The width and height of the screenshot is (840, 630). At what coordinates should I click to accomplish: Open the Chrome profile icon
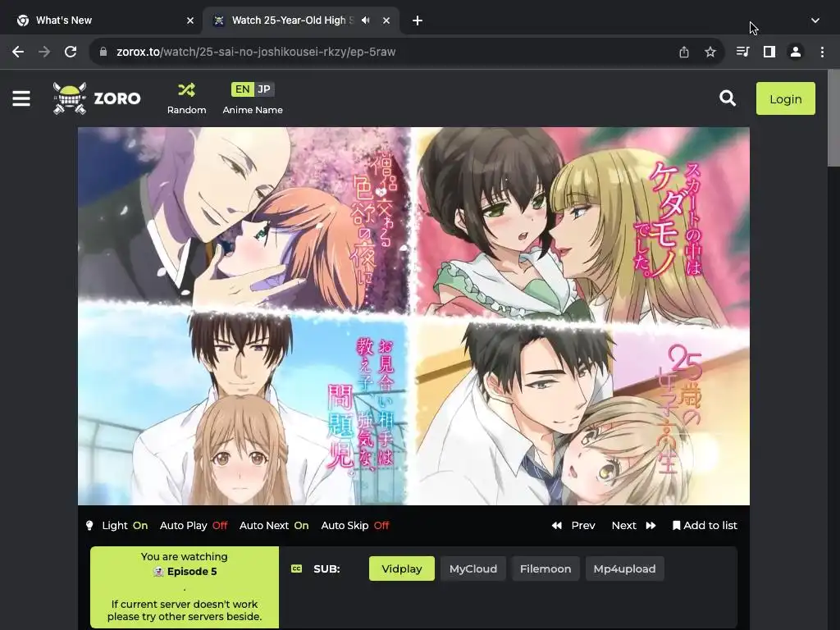coord(796,52)
